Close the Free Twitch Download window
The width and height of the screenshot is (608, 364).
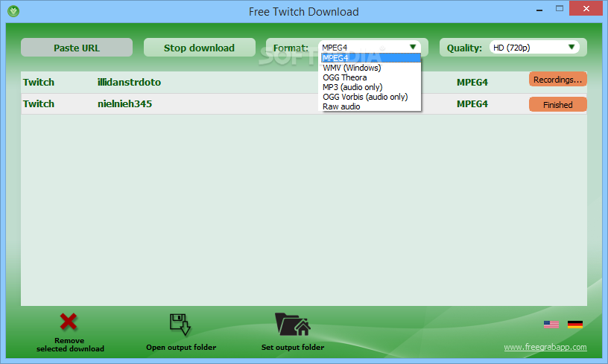(586, 8)
